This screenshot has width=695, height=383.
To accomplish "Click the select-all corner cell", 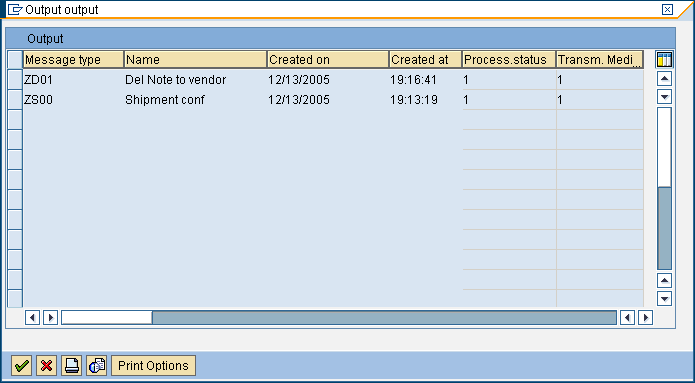I will coord(15,59).
